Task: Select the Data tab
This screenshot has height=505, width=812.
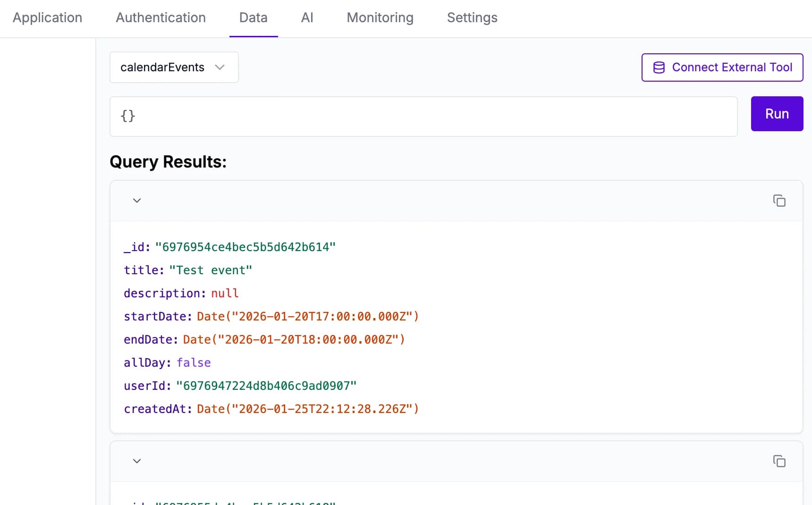Action: tap(254, 18)
